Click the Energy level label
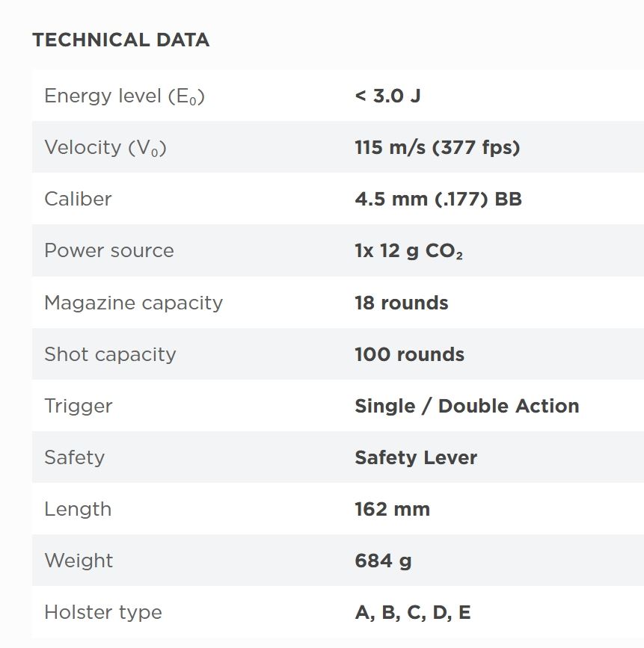 point(124,96)
